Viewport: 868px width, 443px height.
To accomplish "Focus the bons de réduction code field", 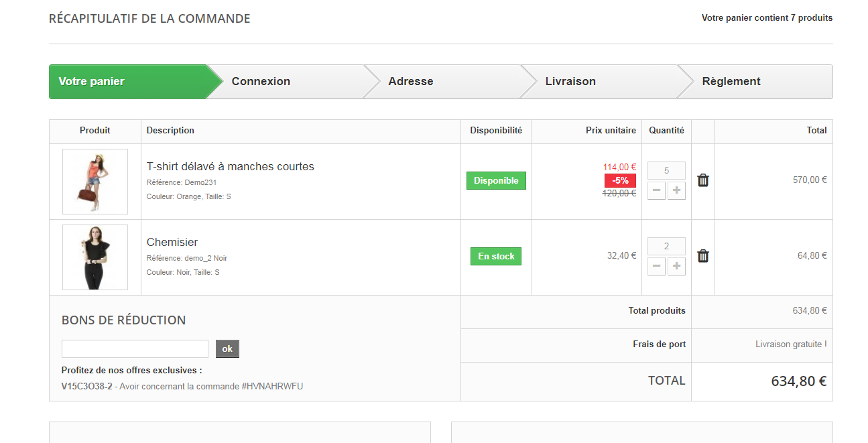I will click(135, 349).
